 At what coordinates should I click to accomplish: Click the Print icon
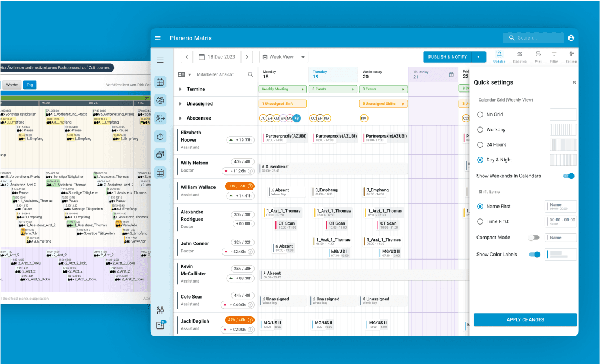[538, 56]
